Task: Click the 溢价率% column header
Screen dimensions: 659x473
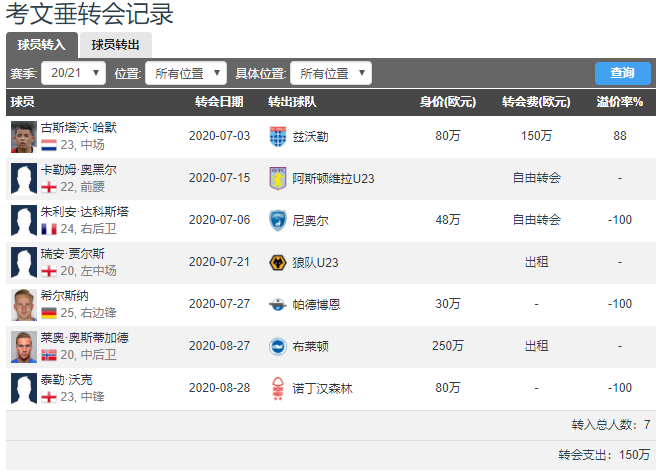Action: pos(619,102)
